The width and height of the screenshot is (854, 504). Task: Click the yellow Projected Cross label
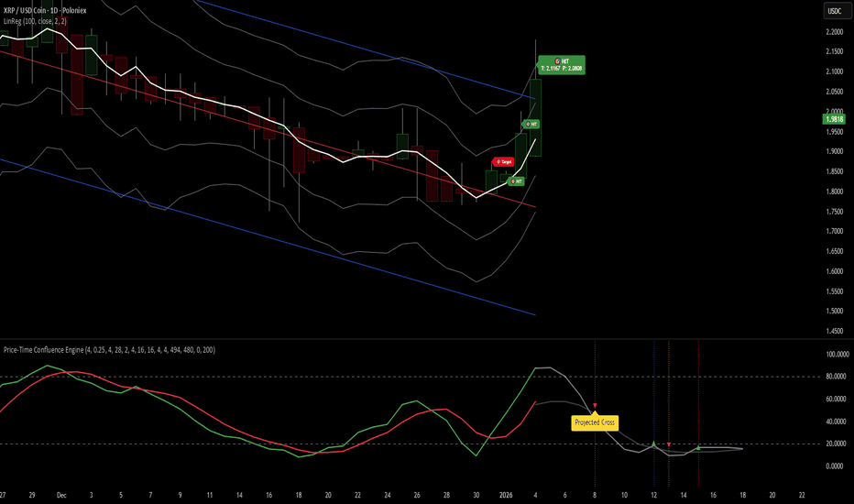pyautogui.click(x=595, y=422)
